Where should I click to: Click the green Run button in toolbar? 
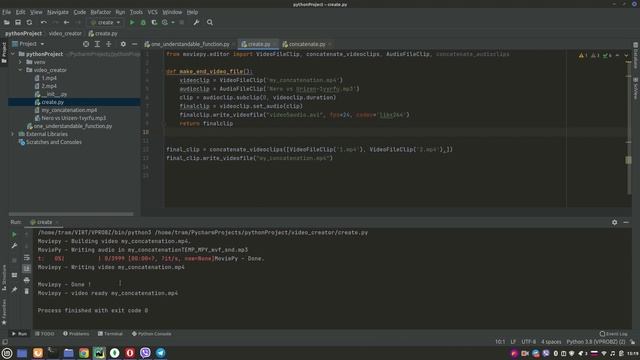pyautogui.click(x=132, y=22)
